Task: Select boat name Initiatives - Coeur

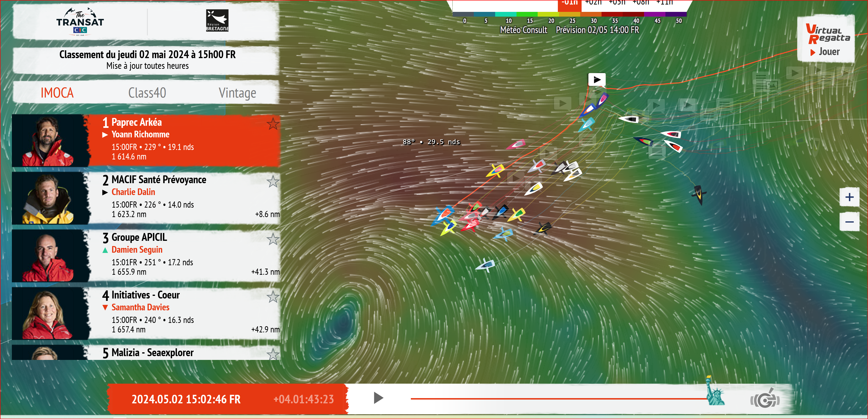Action: 146,295
